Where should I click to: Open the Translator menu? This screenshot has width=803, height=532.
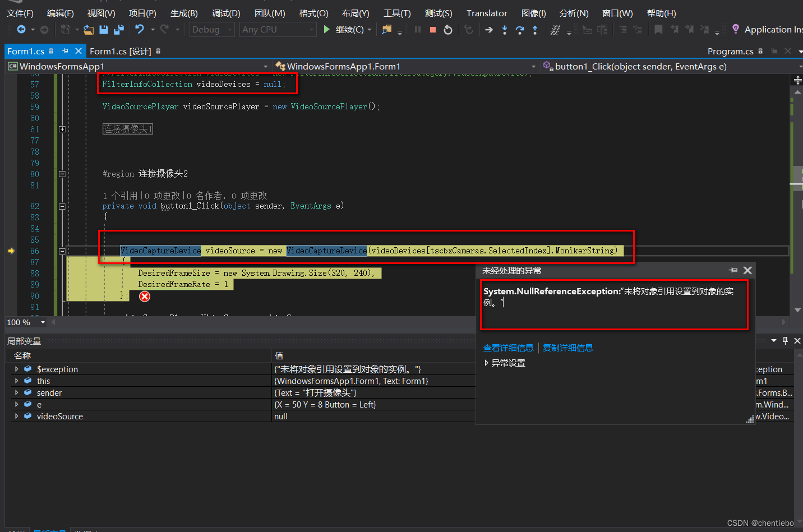coord(487,13)
